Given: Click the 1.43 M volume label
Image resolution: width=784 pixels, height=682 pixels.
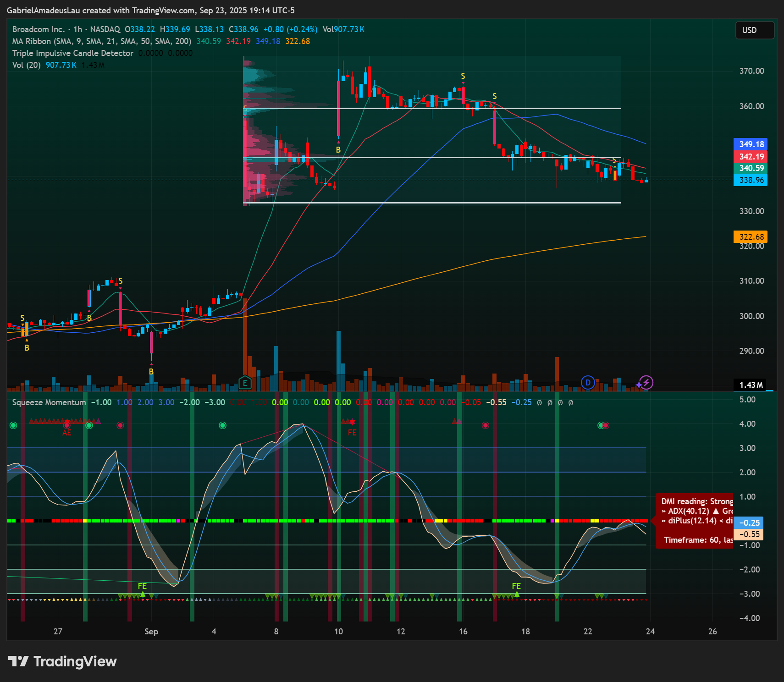Looking at the screenshot, I should coord(751,385).
